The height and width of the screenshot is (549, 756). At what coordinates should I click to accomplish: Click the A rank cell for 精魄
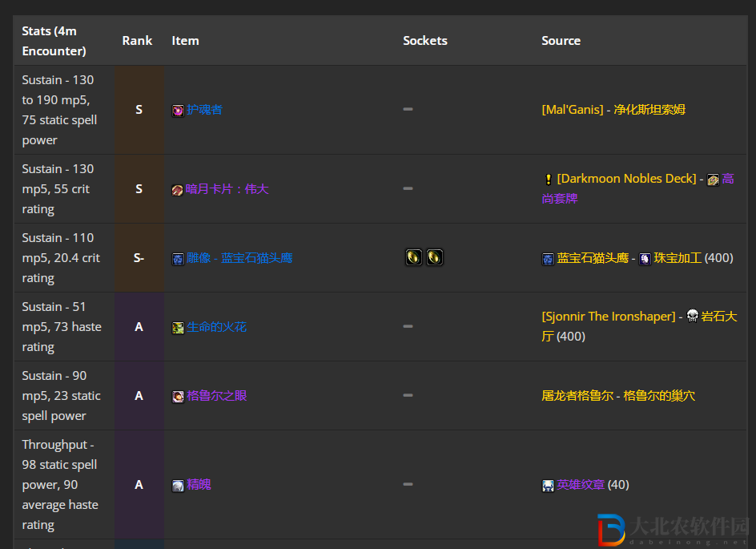click(x=139, y=484)
